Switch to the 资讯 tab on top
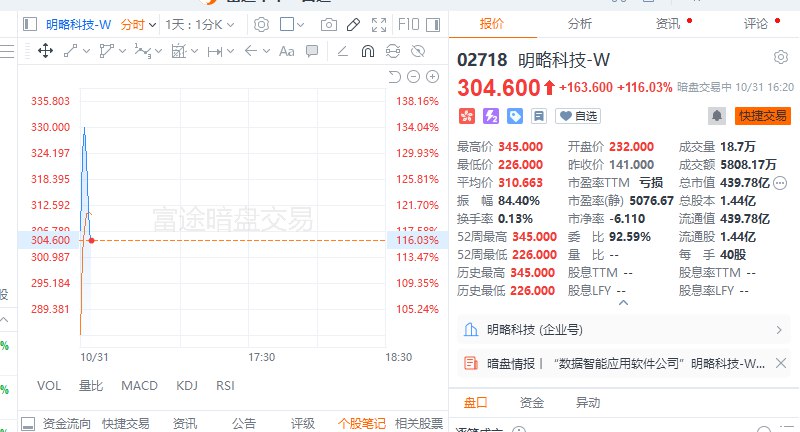 coord(668,23)
